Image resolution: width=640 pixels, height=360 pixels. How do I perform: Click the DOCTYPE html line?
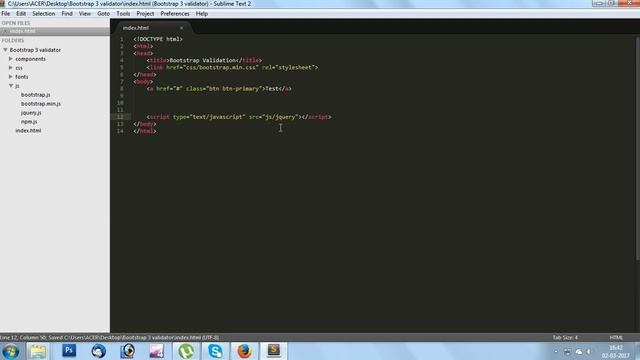pyautogui.click(x=158, y=39)
